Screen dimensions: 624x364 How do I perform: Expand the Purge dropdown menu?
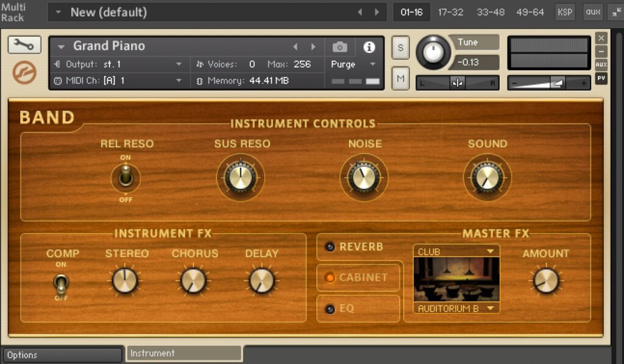(354, 64)
